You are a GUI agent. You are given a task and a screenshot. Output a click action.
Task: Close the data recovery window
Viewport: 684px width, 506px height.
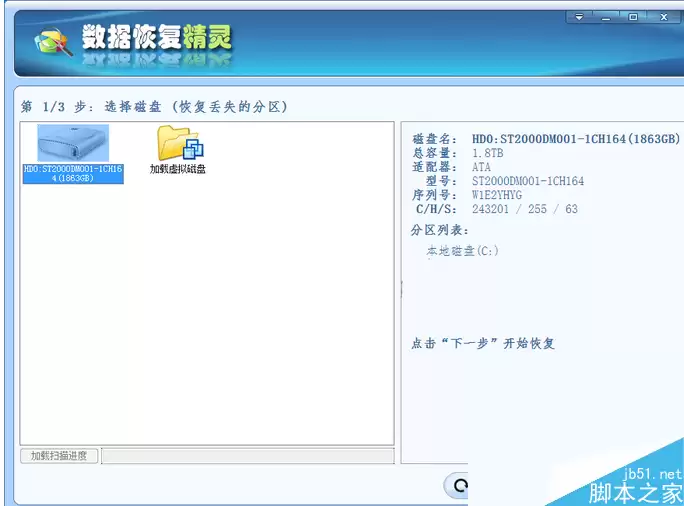[x=663, y=17]
